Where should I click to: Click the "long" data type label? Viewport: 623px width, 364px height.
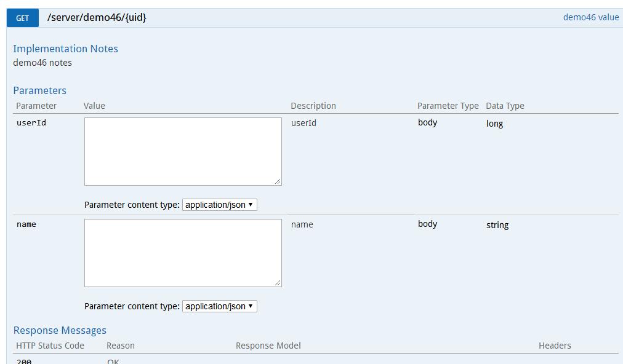point(493,123)
